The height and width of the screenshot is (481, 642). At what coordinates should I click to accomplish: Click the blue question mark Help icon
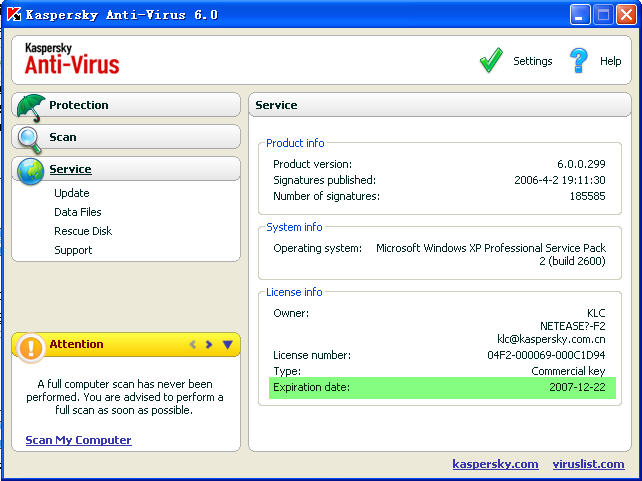coord(579,61)
